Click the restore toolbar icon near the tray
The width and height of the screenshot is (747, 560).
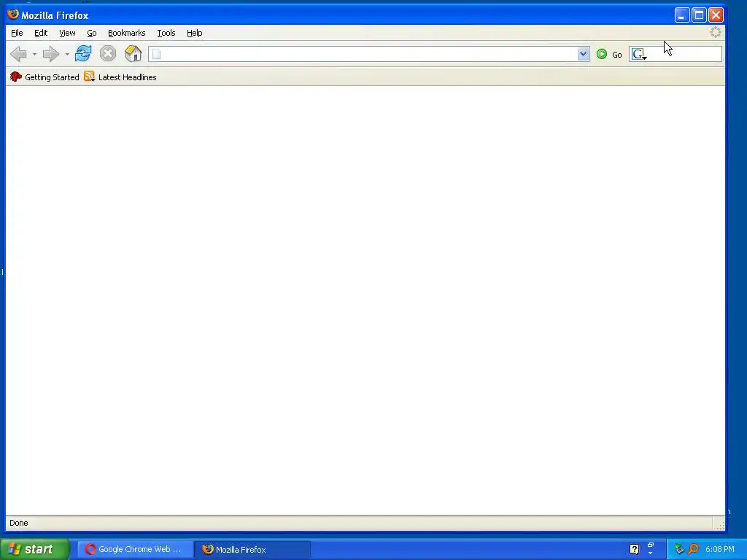[650, 545]
